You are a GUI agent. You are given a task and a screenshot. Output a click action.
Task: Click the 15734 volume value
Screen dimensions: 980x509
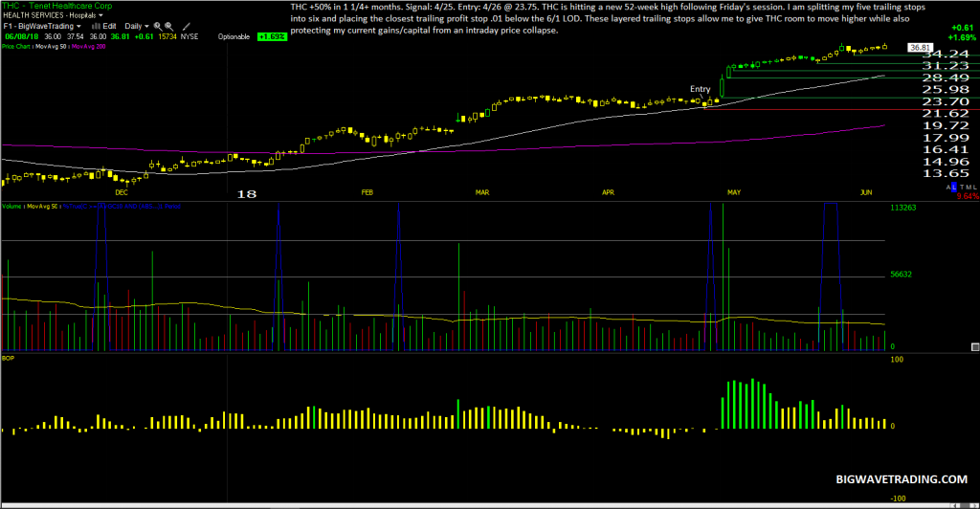tap(167, 37)
